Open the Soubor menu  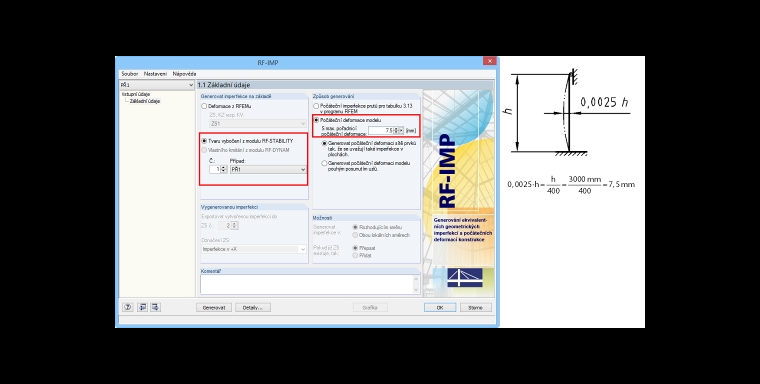130,74
